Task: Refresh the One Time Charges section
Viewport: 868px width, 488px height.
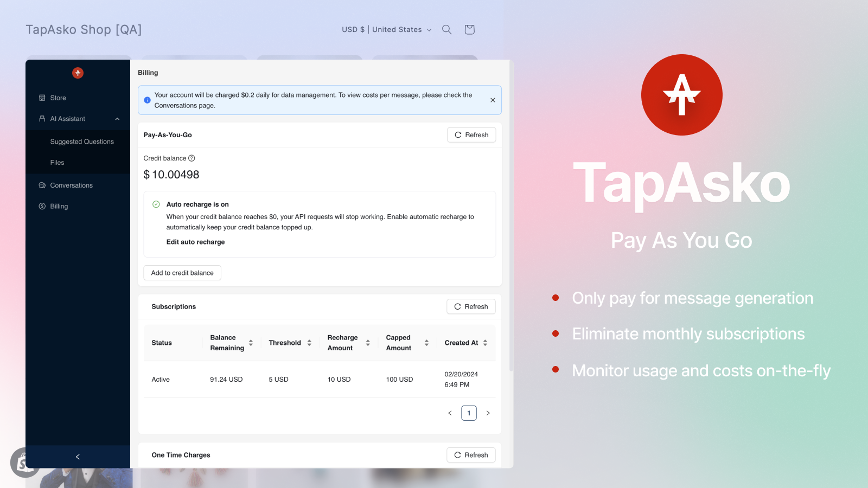Action: pyautogui.click(x=471, y=455)
